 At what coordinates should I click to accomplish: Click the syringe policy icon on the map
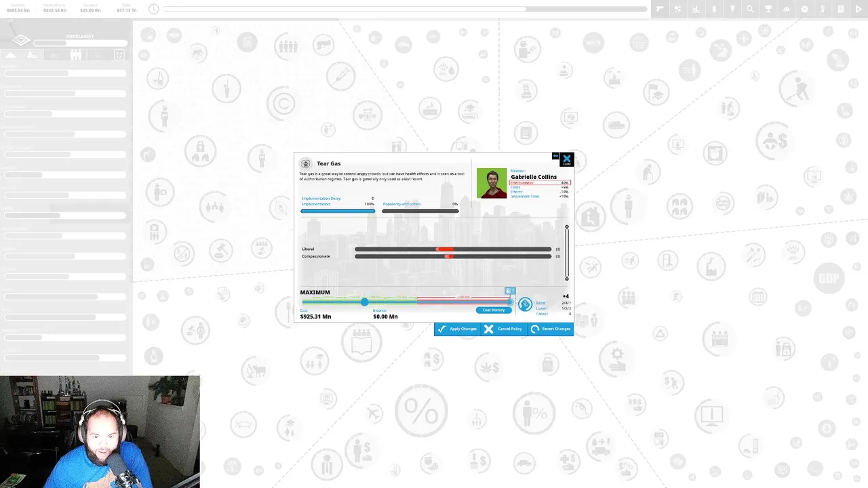(x=340, y=75)
